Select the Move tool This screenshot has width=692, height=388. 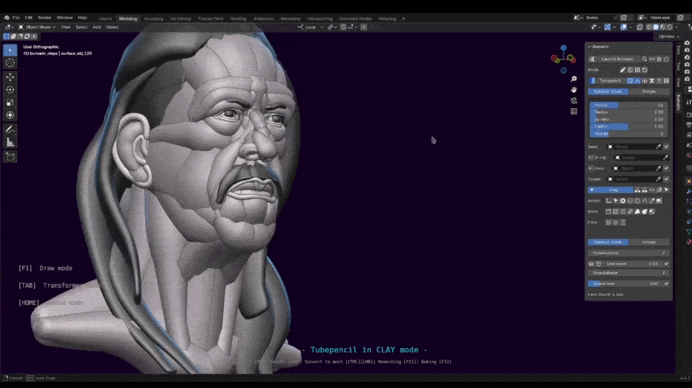(x=10, y=77)
